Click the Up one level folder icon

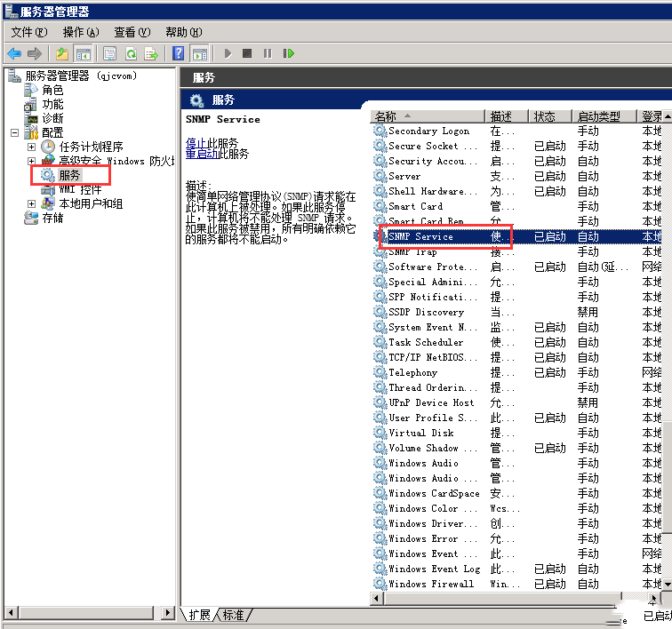(x=62, y=53)
